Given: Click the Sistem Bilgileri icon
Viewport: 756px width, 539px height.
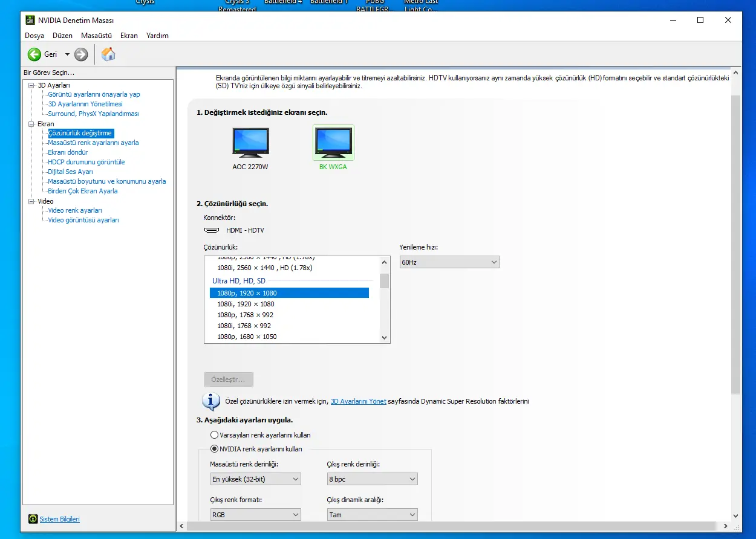Looking at the screenshot, I should 33,519.
